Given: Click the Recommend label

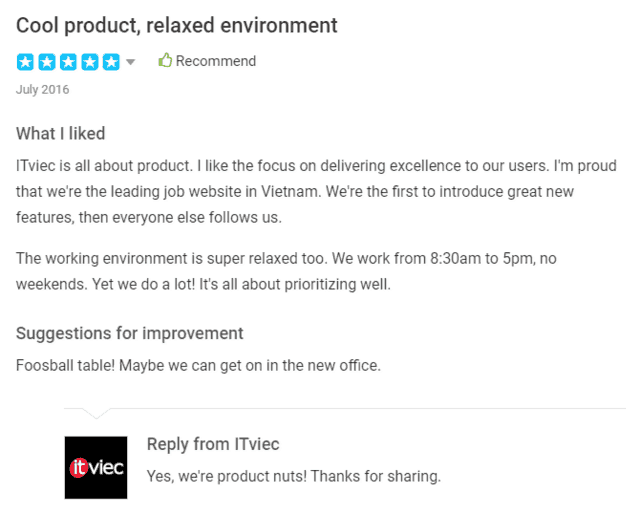Looking at the screenshot, I should click(216, 61).
